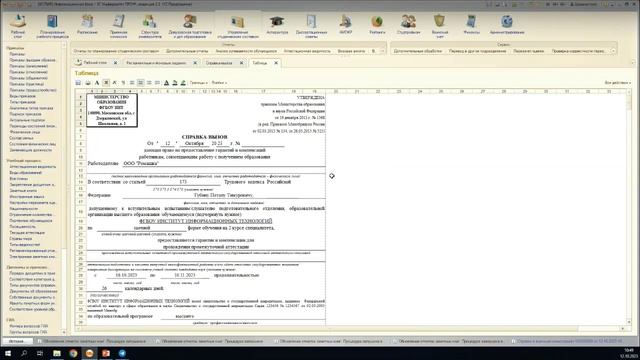The width and height of the screenshot is (640, 360).
Task: Select cell with ООО "Ромашка" employer
Action: click(224, 163)
